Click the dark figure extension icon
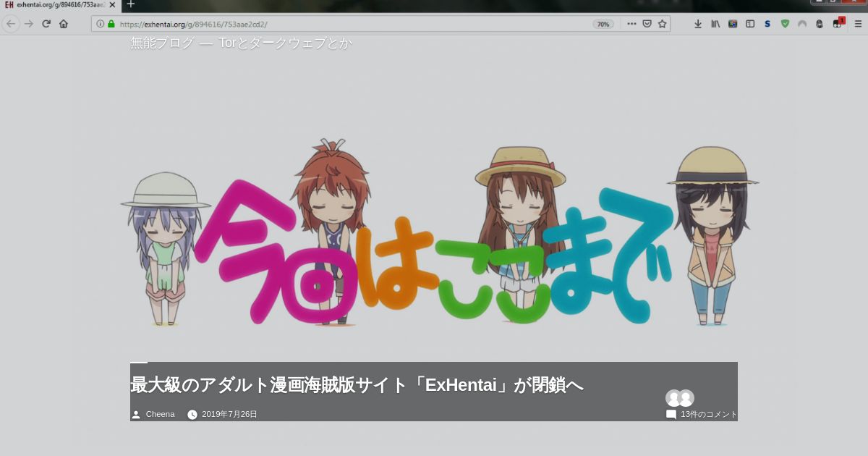The image size is (868, 456). coord(820,24)
